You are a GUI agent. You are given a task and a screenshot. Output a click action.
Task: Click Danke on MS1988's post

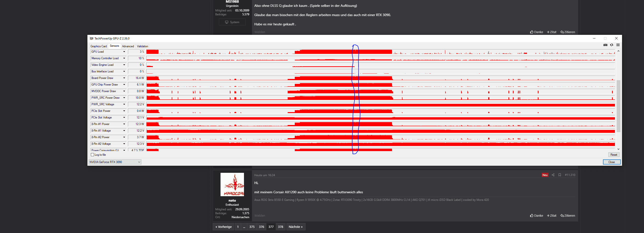coord(537,32)
